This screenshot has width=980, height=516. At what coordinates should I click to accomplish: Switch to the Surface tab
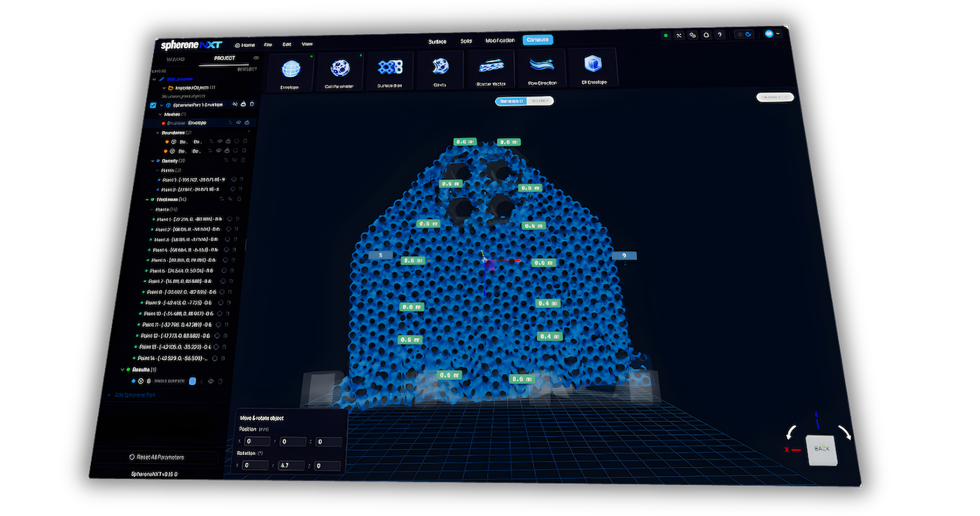tap(437, 41)
